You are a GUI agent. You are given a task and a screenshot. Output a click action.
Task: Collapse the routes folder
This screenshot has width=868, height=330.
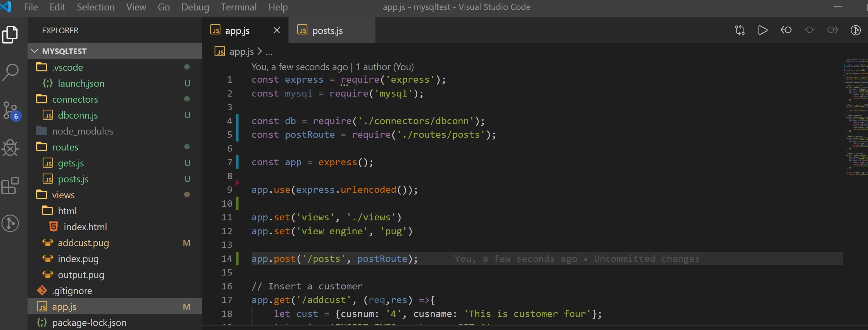(65, 147)
